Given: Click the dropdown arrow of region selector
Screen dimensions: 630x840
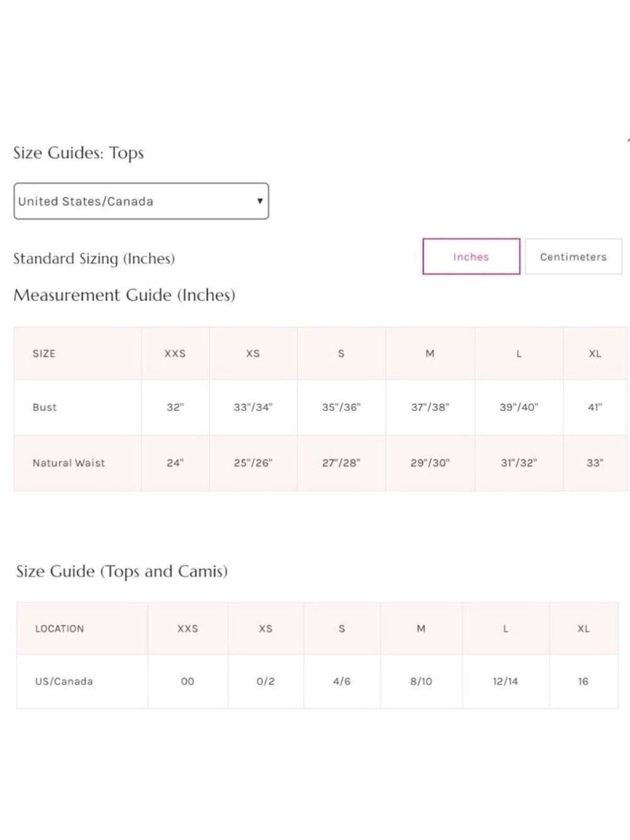Looking at the screenshot, I should [259, 201].
